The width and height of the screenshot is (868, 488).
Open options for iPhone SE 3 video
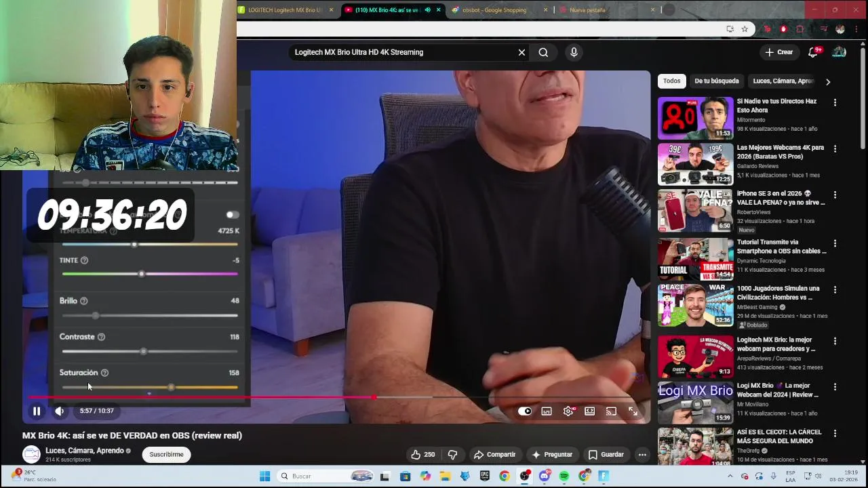click(835, 195)
